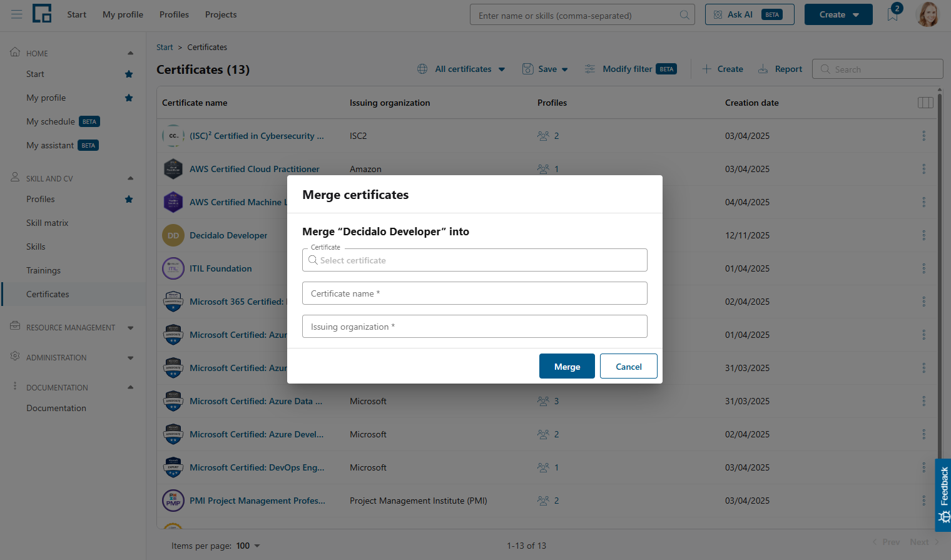Open Skill matrix in the sidebar
This screenshot has width=951, height=560.
[x=48, y=223]
